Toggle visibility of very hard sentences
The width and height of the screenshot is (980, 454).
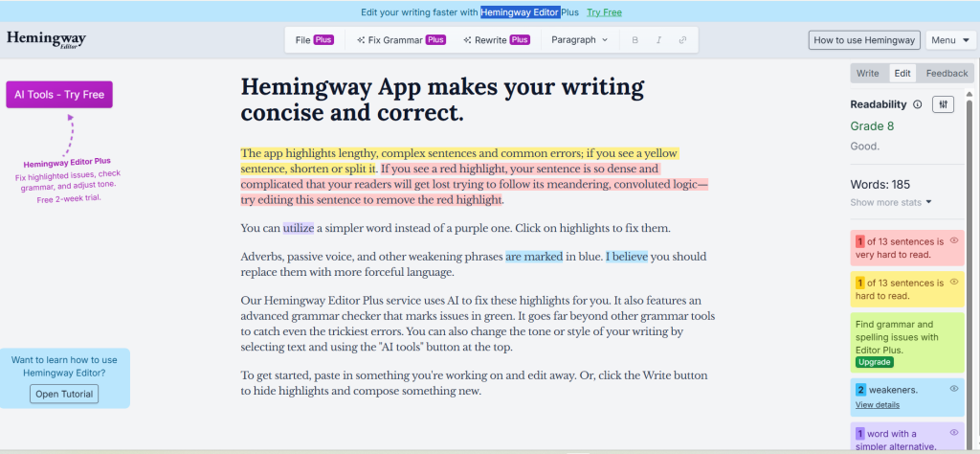click(954, 240)
